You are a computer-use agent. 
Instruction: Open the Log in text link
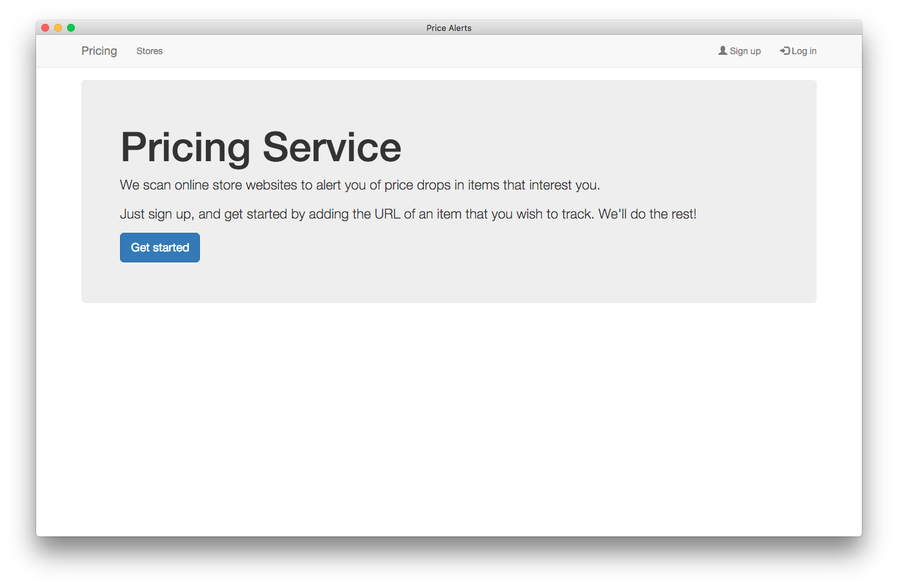pos(804,51)
